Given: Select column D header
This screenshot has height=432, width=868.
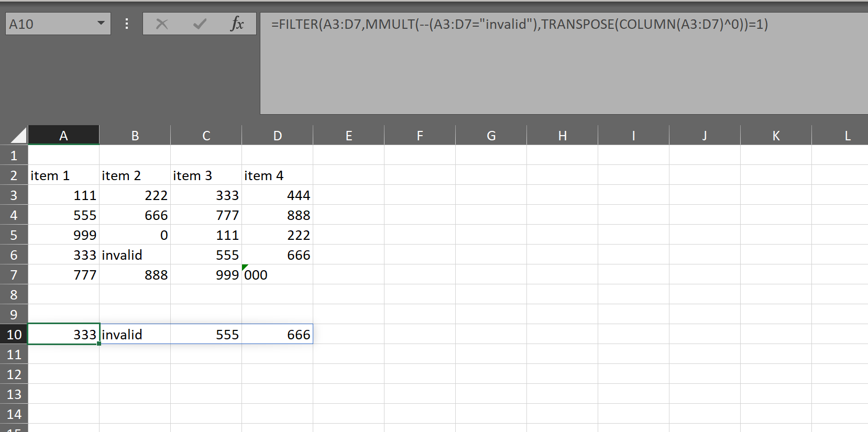Looking at the screenshot, I should (278, 135).
